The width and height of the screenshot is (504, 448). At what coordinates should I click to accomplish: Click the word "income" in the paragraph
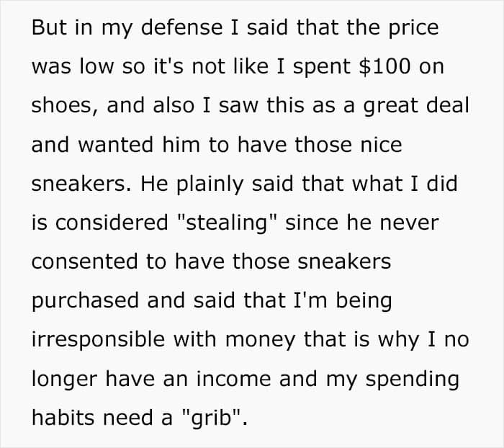coord(233,379)
